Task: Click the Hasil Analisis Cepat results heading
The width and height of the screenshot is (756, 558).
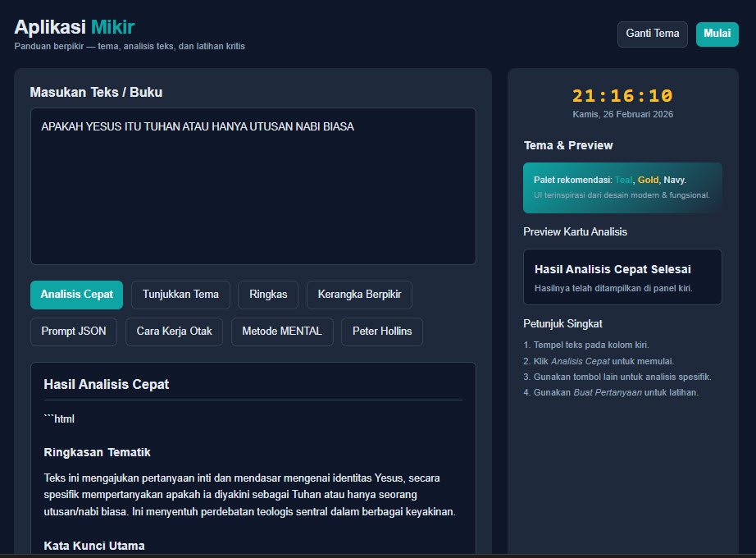Action: click(106, 384)
